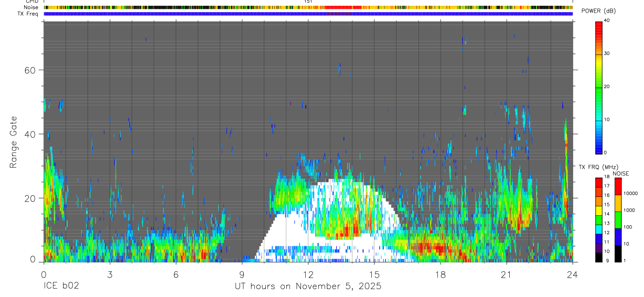Click the x-axis tick label 12

click(x=308, y=275)
